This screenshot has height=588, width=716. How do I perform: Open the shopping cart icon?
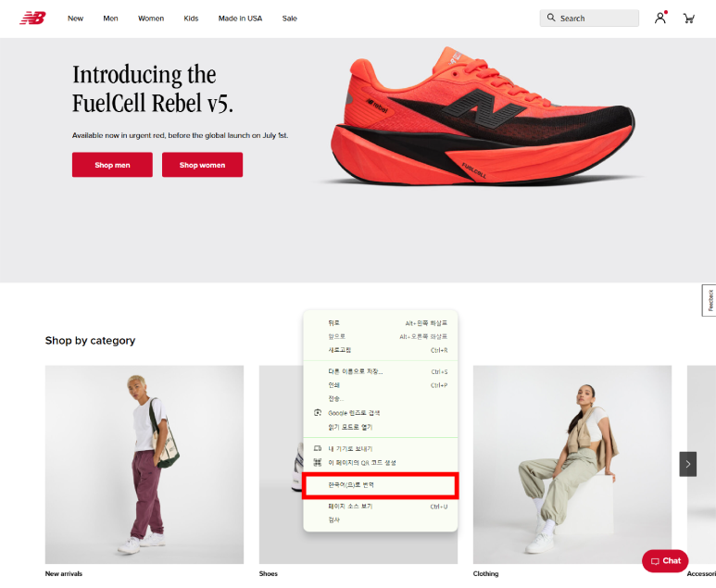click(x=688, y=19)
